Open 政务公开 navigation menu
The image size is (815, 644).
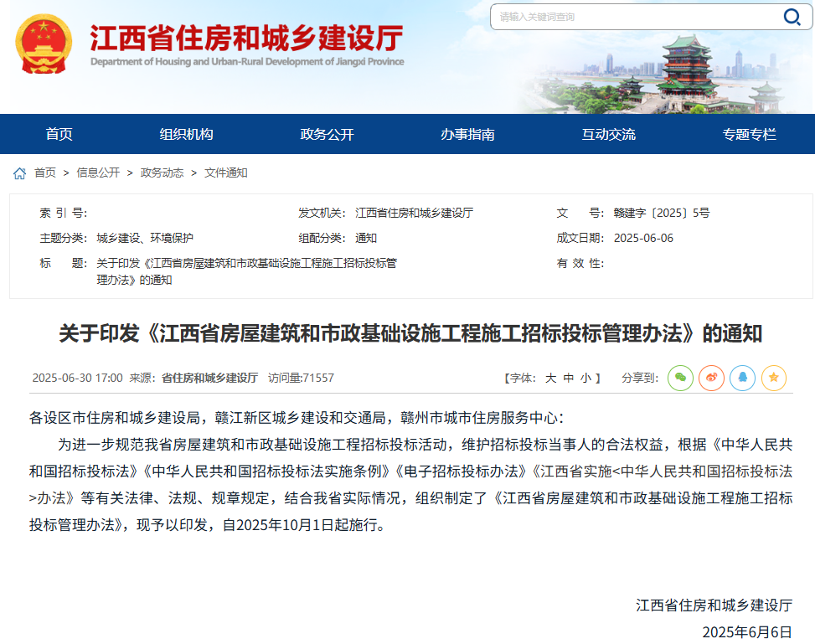coord(327,134)
